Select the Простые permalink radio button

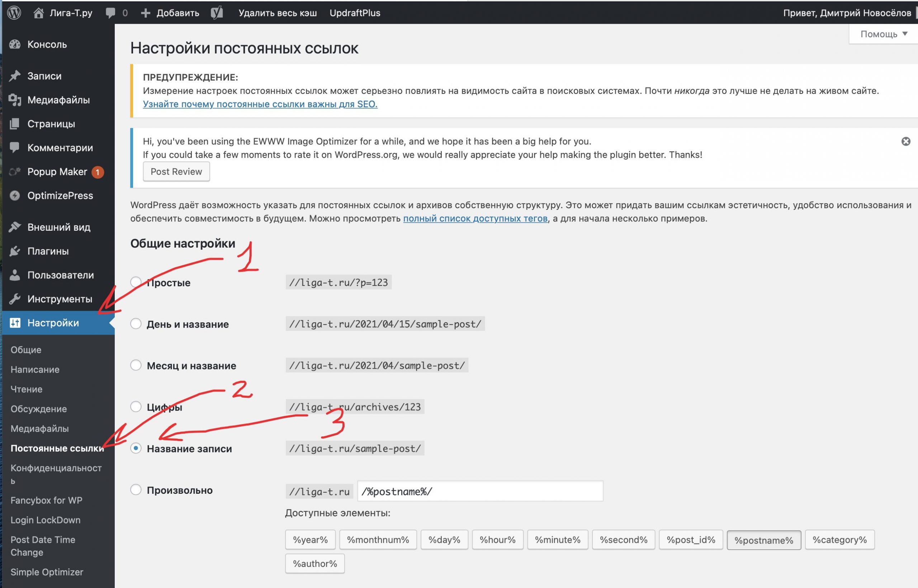pos(136,282)
